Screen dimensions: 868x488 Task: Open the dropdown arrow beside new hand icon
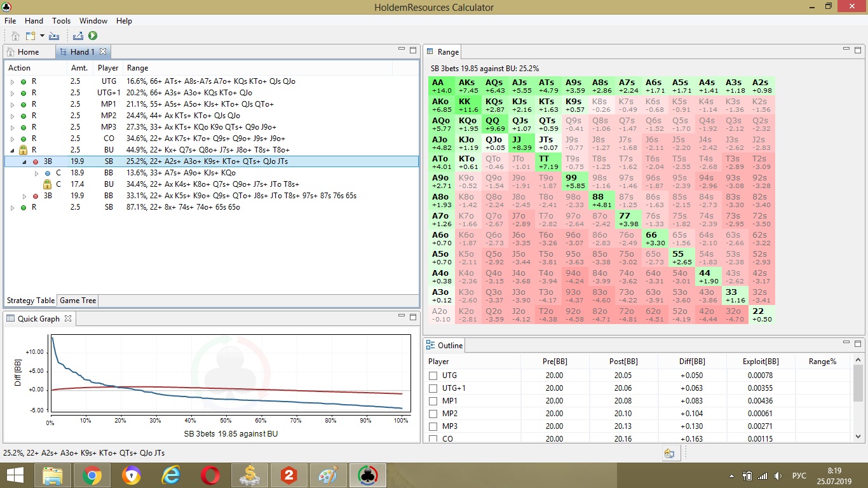[42, 36]
